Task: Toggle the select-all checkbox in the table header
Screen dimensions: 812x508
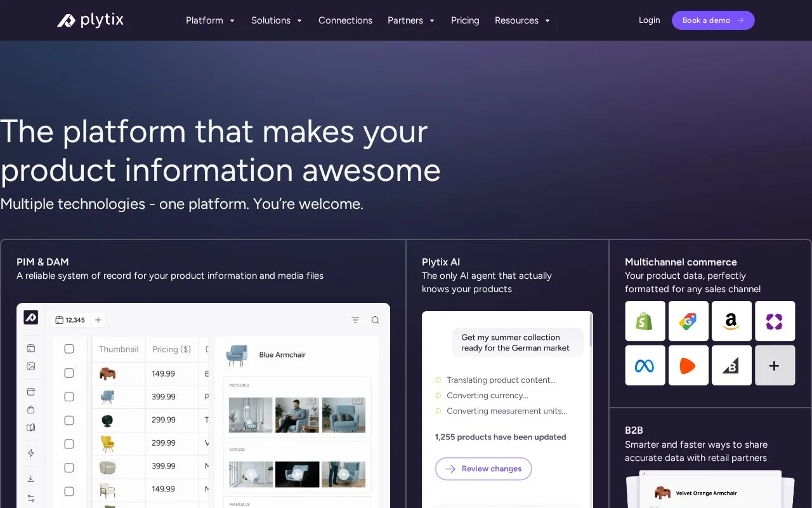Action: (69, 349)
